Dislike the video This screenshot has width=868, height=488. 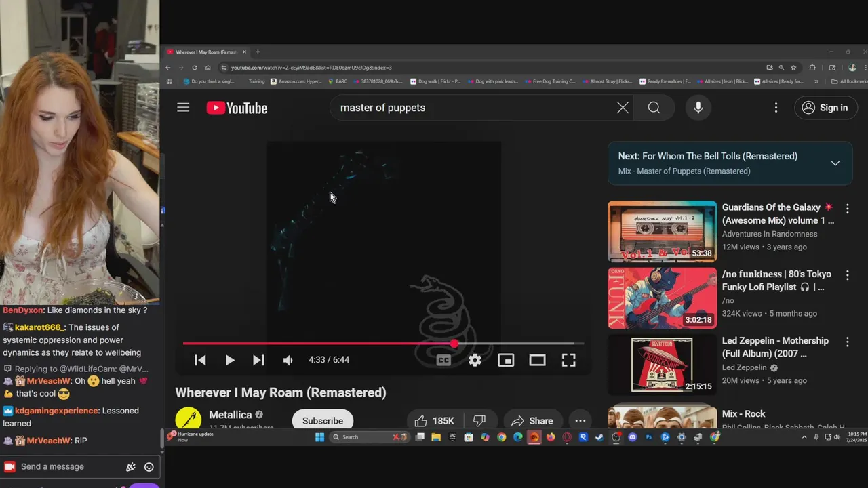point(479,421)
